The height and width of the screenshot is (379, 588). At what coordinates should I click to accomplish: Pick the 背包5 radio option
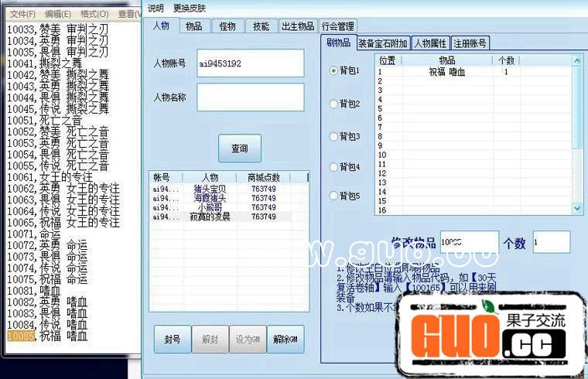tap(334, 196)
